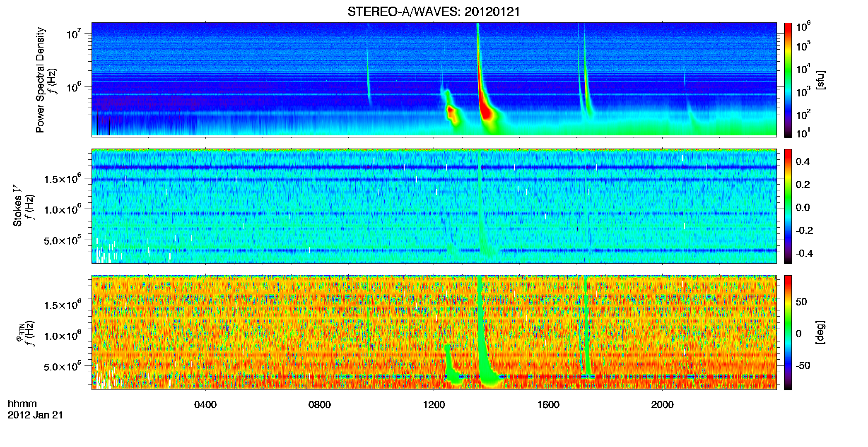Click the 10^1 label on sfu colorbar
The height and width of the screenshot is (447, 868).
pyautogui.click(x=803, y=133)
